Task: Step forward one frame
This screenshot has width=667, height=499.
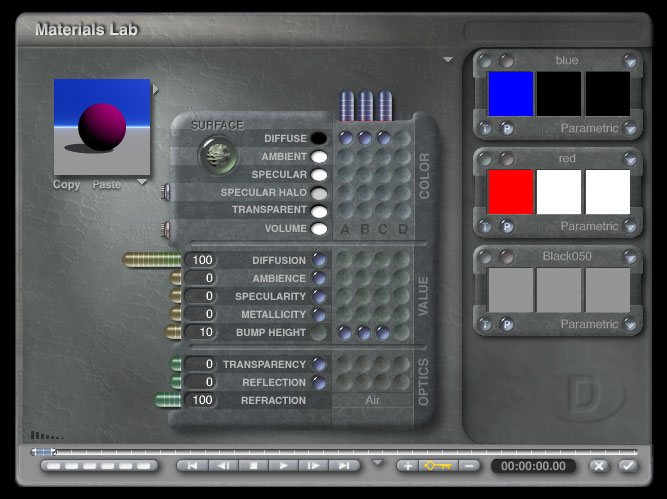Action: click(x=314, y=466)
